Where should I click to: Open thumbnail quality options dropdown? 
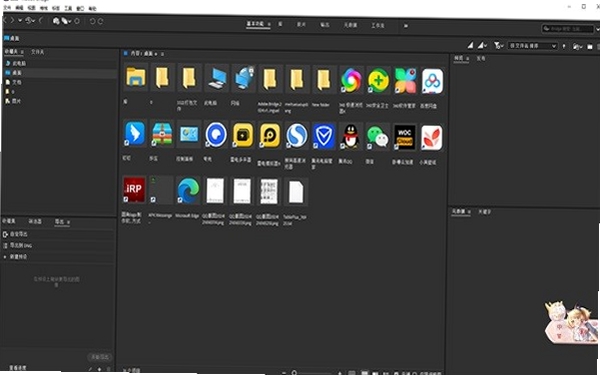click(482, 46)
